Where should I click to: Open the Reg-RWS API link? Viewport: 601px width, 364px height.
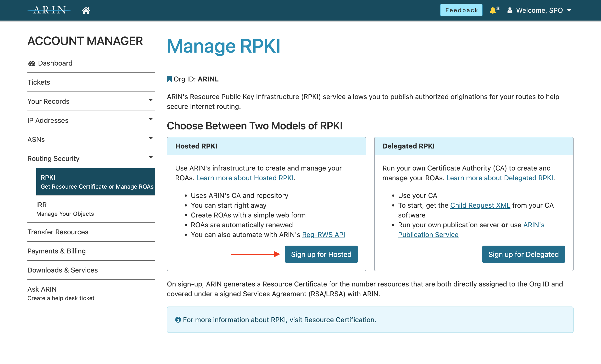pos(324,235)
